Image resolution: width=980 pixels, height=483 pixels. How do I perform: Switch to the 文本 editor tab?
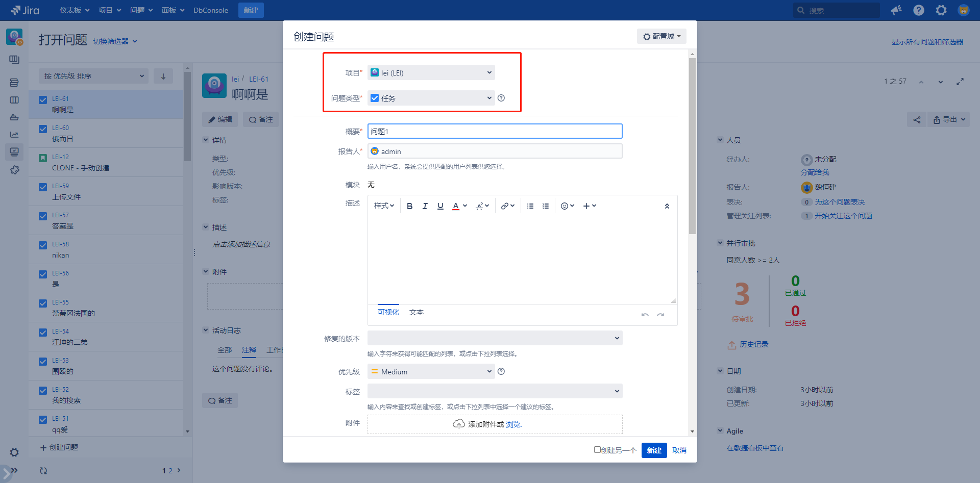(x=416, y=312)
